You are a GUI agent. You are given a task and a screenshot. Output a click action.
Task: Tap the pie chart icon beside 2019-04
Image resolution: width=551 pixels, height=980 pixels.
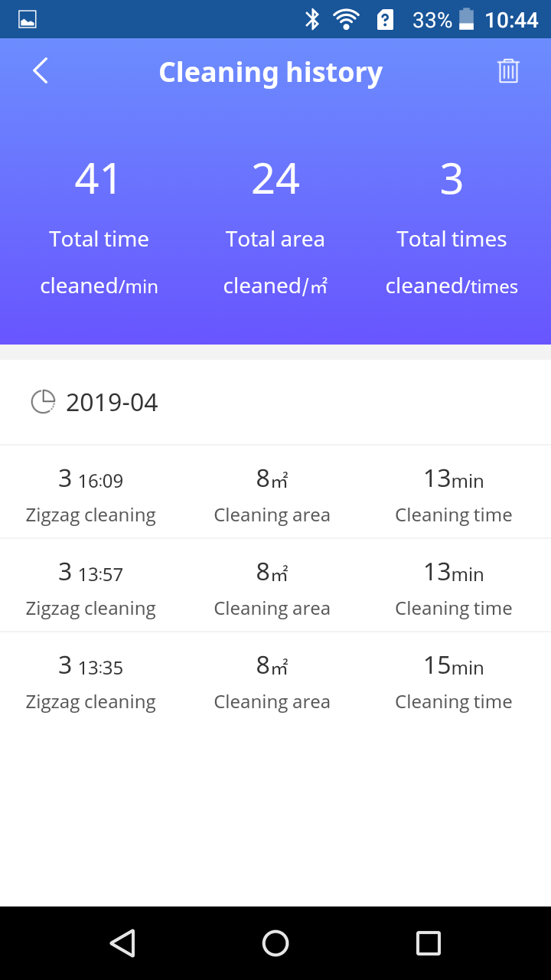click(x=43, y=402)
